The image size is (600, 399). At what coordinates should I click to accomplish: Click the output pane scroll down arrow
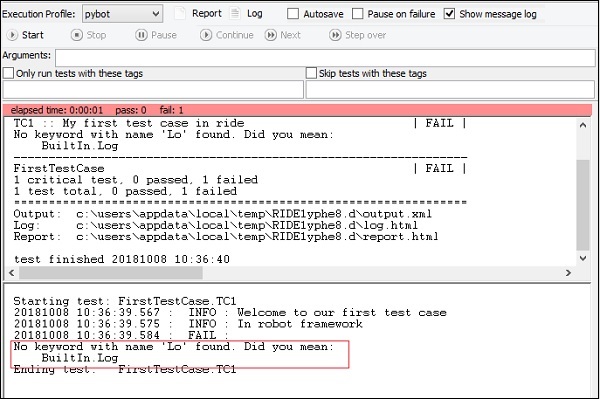tap(583, 258)
